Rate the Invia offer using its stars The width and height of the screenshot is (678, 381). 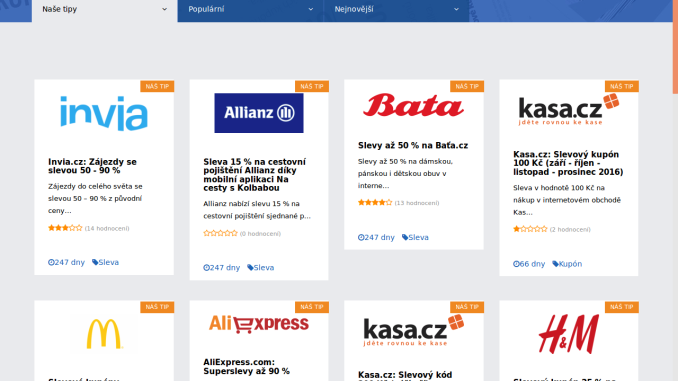[x=65, y=228]
